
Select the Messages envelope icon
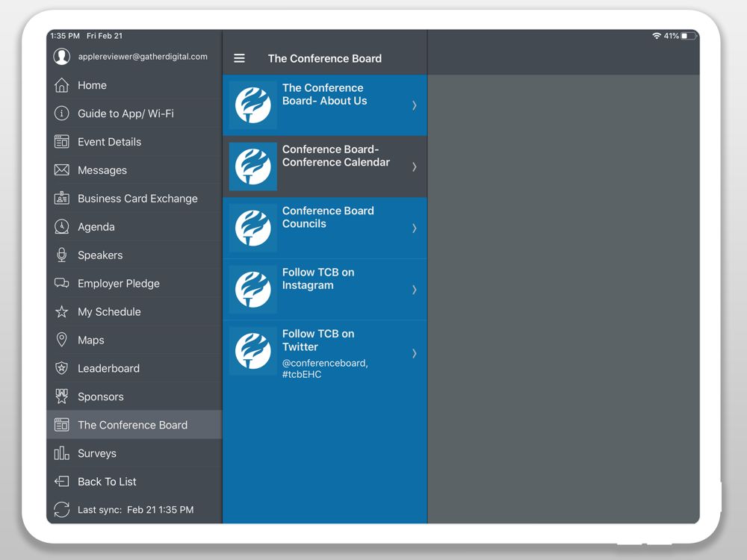[x=61, y=170]
